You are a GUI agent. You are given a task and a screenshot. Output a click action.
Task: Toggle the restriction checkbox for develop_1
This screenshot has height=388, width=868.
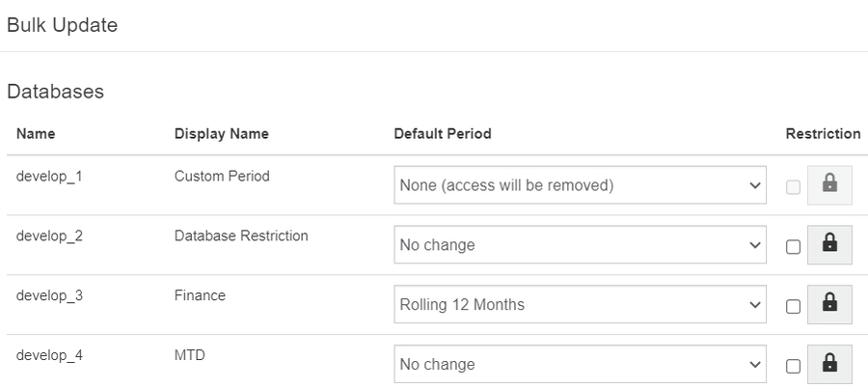pyautogui.click(x=793, y=187)
